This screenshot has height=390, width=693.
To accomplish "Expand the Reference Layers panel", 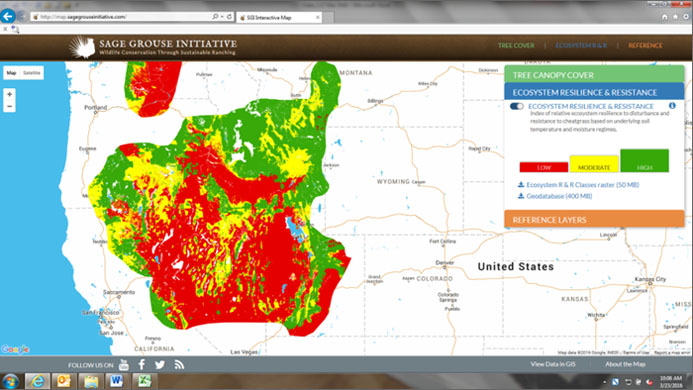I will pyautogui.click(x=594, y=220).
